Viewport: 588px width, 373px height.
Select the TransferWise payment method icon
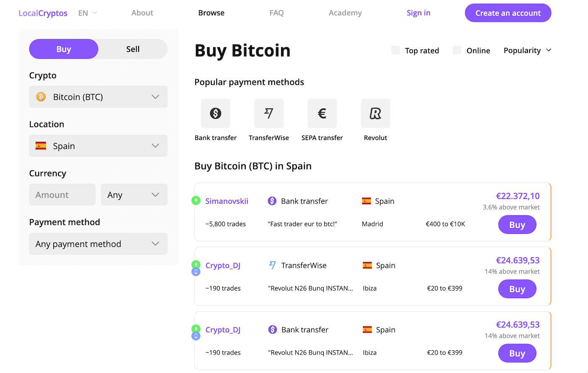click(x=269, y=113)
